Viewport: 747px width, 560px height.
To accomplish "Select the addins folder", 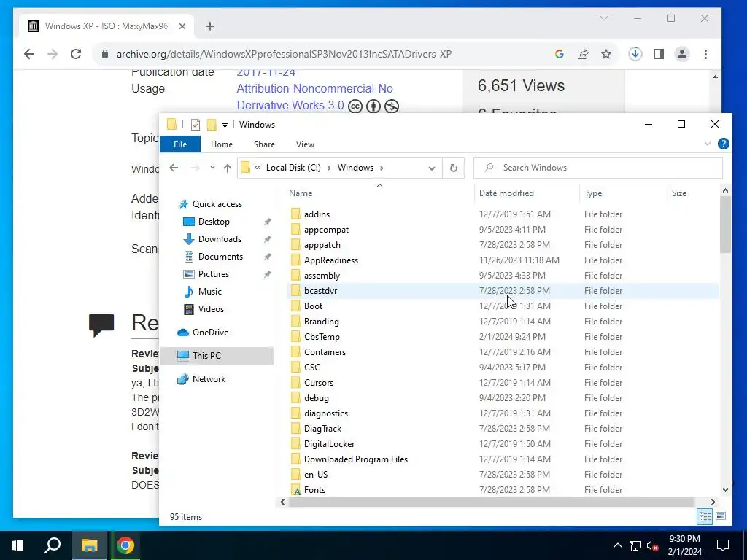I will 317,214.
